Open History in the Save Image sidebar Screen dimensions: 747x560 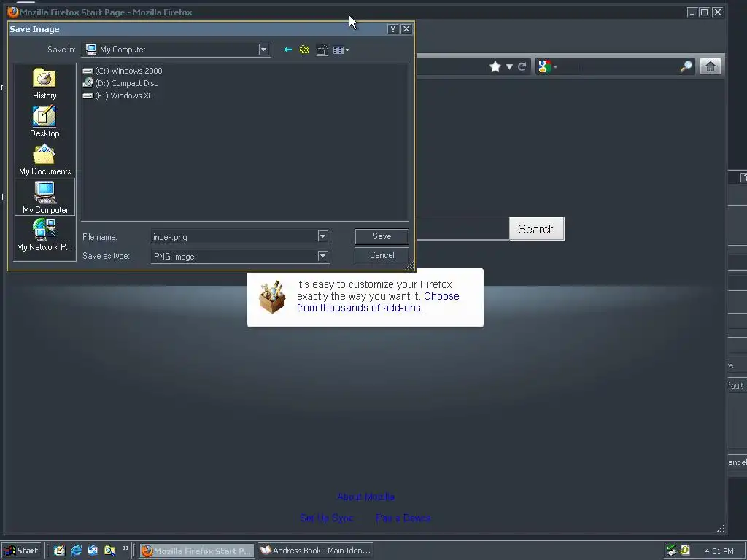click(x=44, y=83)
